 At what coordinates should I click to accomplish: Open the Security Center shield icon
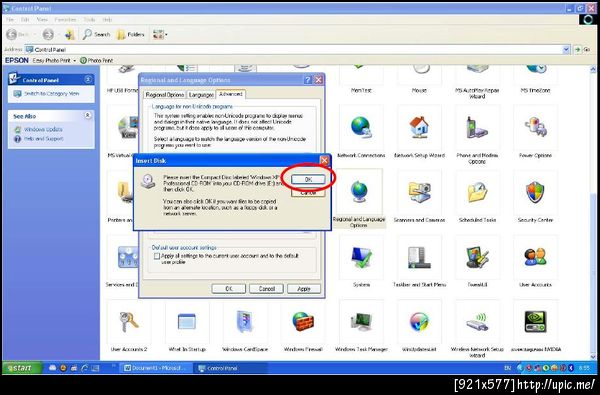pyautogui.click(x=535, y=192)
